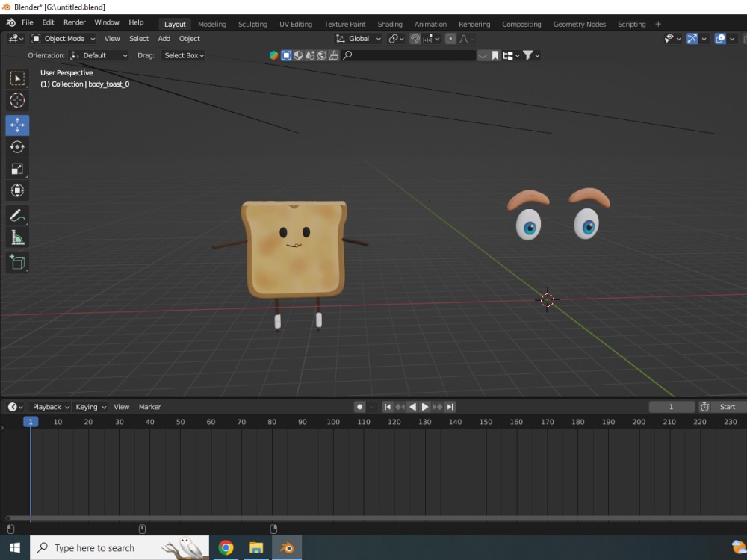Open the Object menu
The image size is (747, 560).
pos(190,38)
